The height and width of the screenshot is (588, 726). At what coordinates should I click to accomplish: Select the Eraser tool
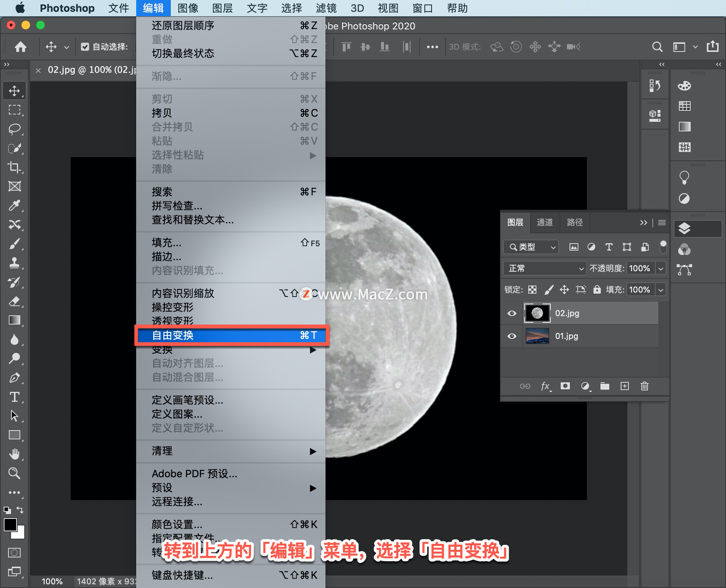[14, 301]
